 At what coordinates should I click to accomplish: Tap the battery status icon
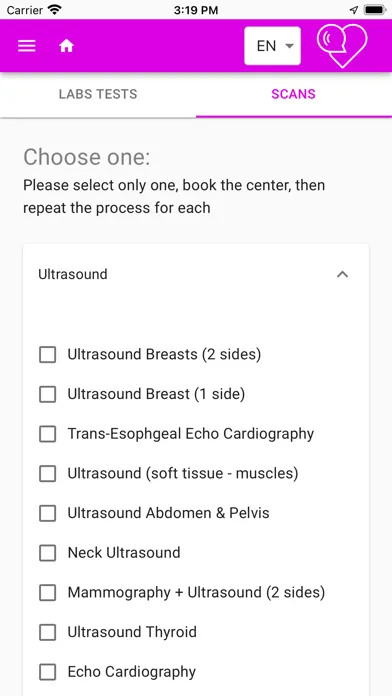374,10
